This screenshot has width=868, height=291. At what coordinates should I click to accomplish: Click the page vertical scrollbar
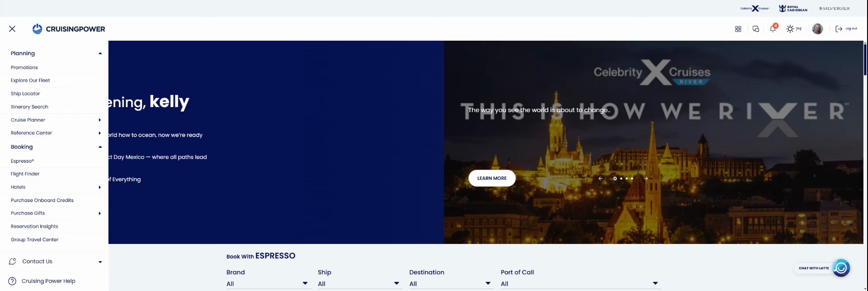pyautogui.click(x=865, y=59)
